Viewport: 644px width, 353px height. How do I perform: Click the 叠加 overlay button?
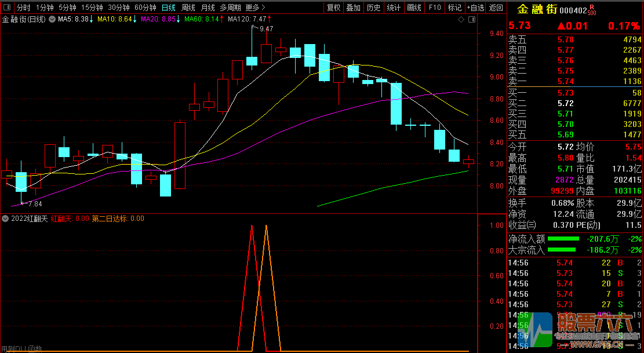coord(354,8)
